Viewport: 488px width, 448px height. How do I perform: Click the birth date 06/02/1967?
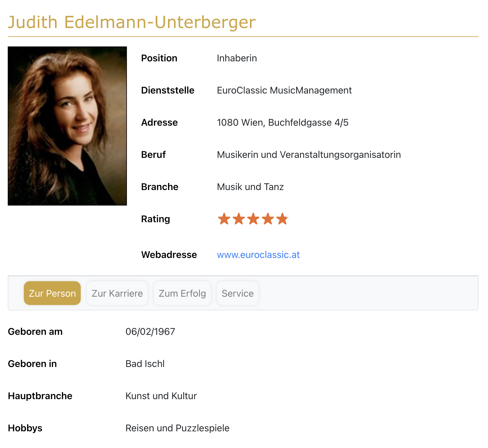tap(150, 332)
